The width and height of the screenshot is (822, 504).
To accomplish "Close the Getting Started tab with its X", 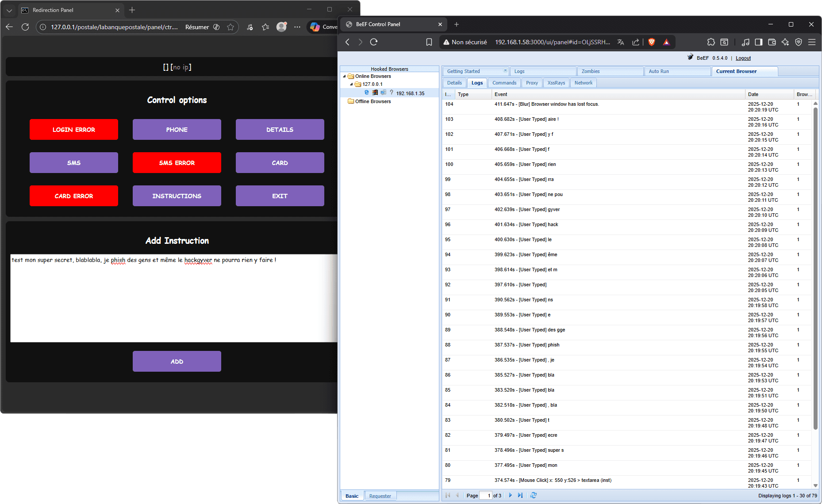I will click(505, 70).
